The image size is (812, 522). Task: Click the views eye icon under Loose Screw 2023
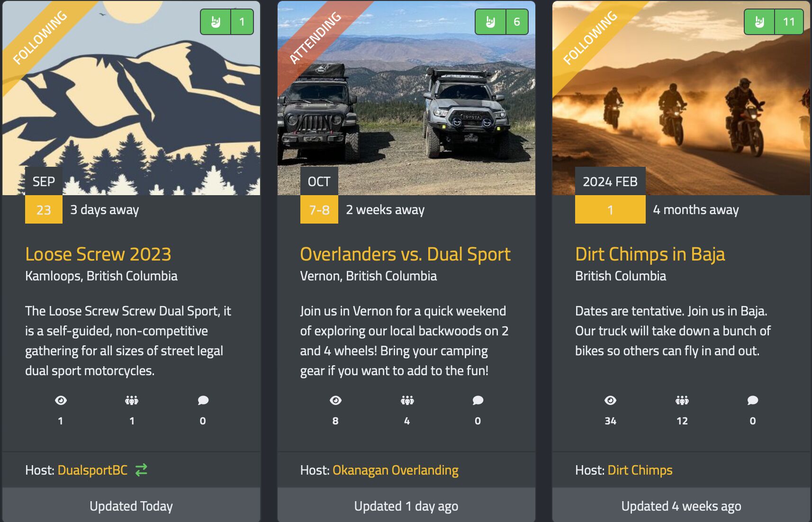(x=61, y=400)
